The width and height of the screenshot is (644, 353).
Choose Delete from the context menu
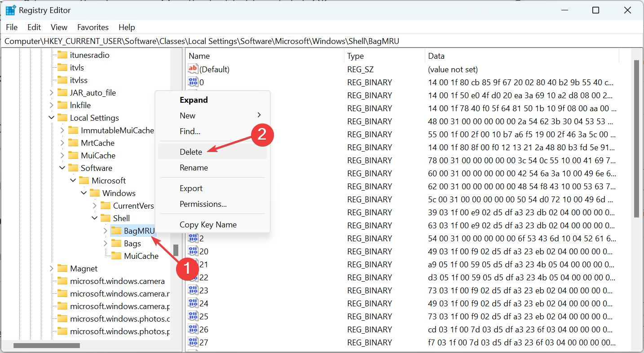(190, 152)
